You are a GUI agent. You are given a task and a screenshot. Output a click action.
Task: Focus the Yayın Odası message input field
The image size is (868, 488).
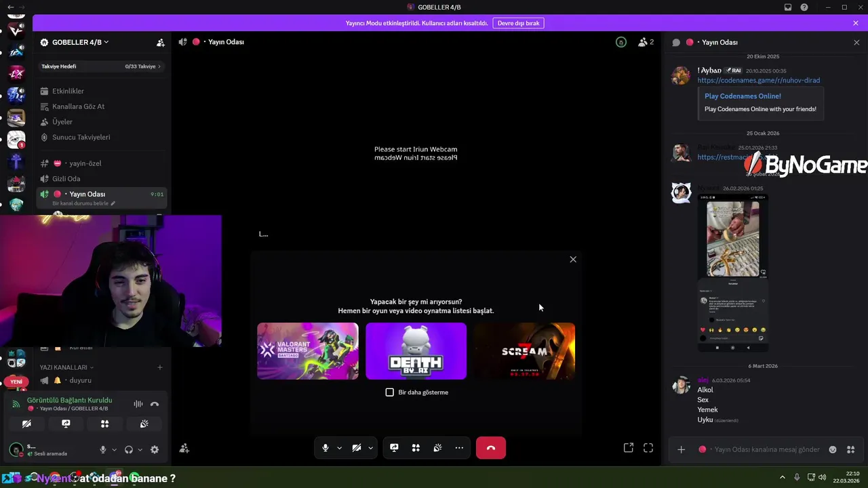[766, 449]
